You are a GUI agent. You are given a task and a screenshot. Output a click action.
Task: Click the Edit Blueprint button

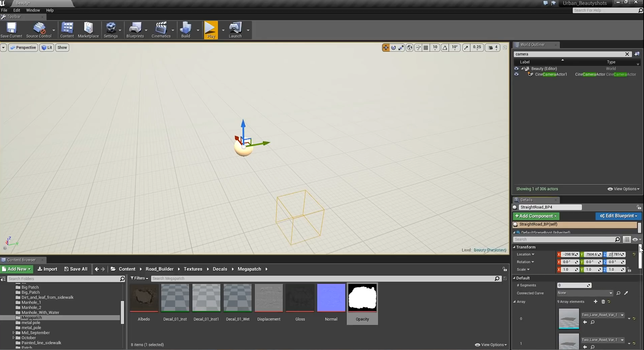pos(618,216)
